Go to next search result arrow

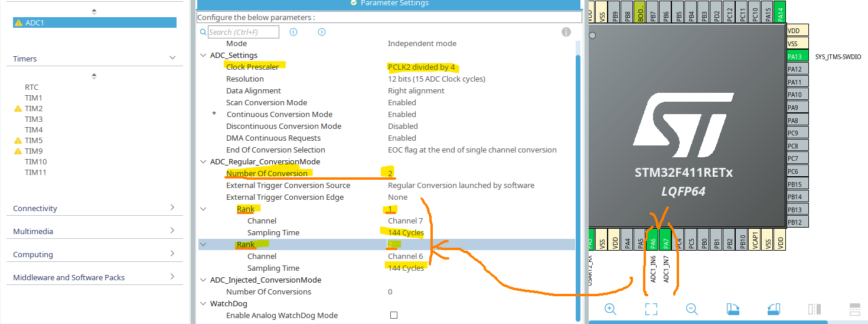(x=322, y=32)
